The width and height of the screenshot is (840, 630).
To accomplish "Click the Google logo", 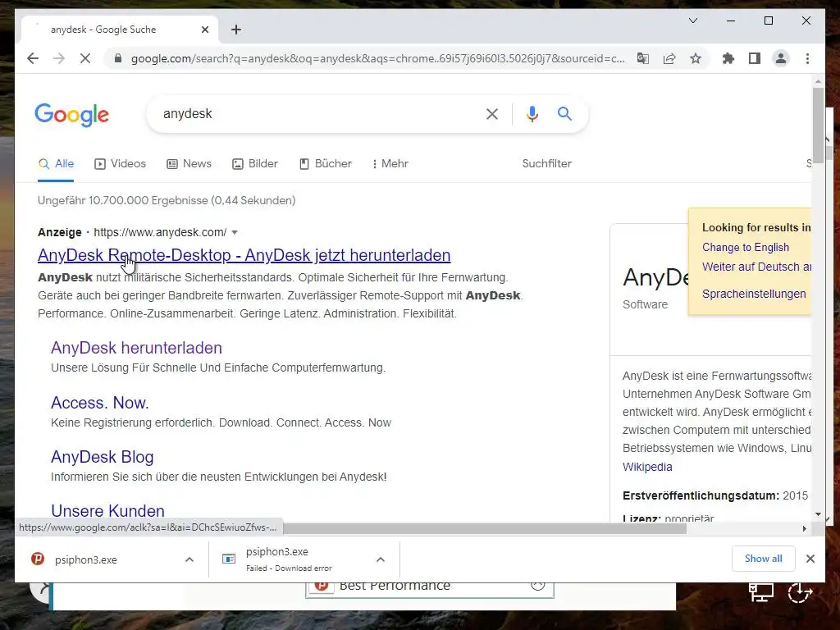I will 72,115.
